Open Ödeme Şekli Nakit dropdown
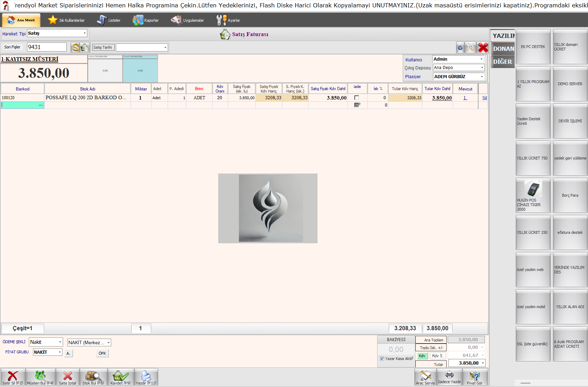Image resolution: width=588 pixels, height=387 pixels. click(60, 342)
